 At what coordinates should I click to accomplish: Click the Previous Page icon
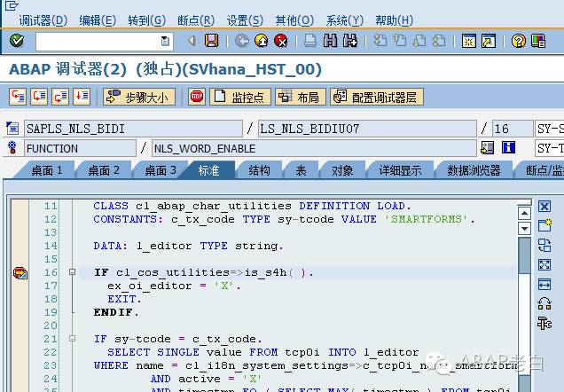[399, 41]
